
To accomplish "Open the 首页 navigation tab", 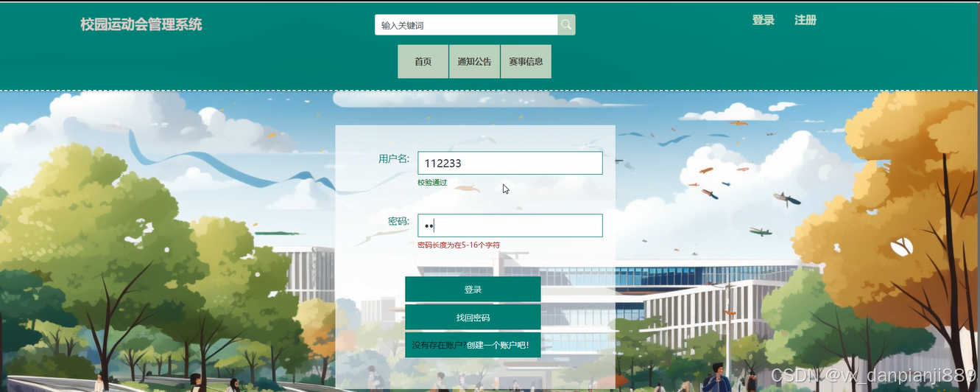I will pos(423,62).
